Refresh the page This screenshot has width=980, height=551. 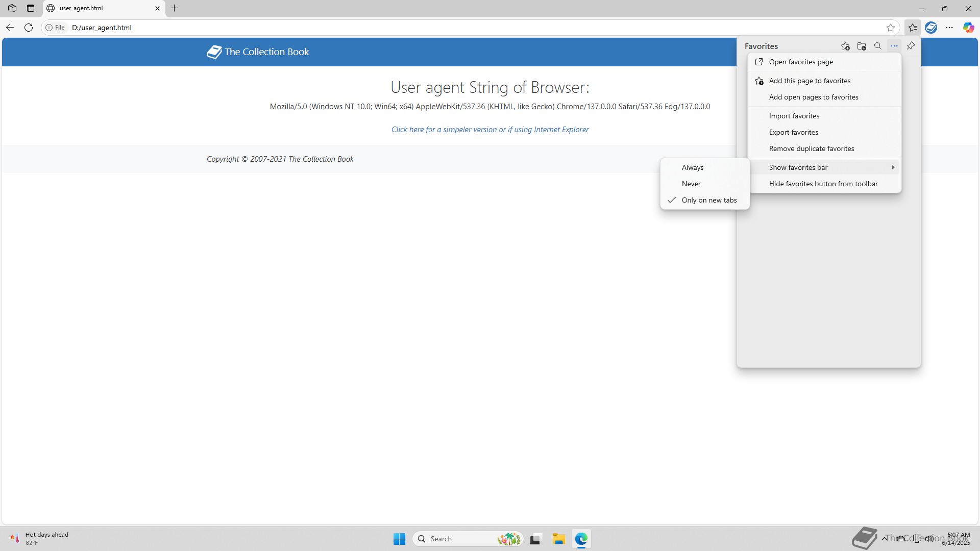pos(29,28)
